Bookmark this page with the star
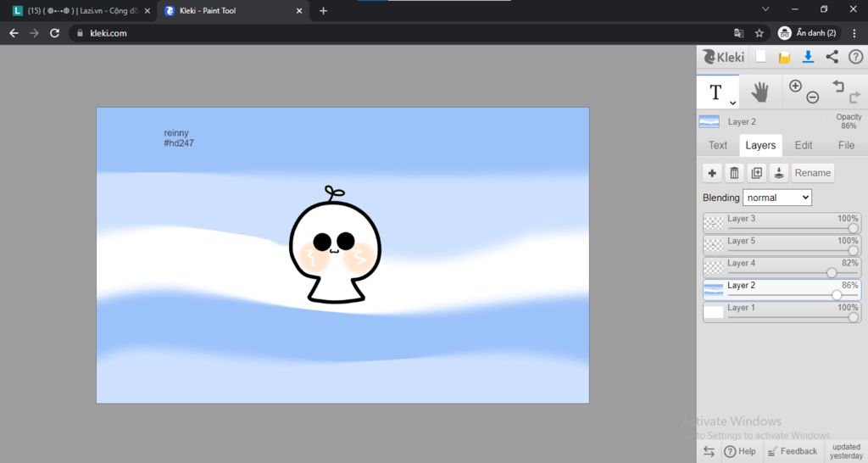 pyautogui.click(x=759, y=33)
